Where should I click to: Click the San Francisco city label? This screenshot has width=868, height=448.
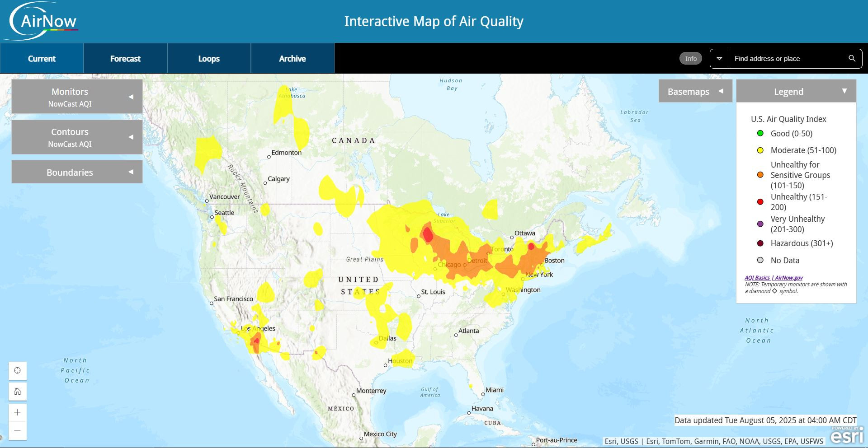click(x=233, y=299)
